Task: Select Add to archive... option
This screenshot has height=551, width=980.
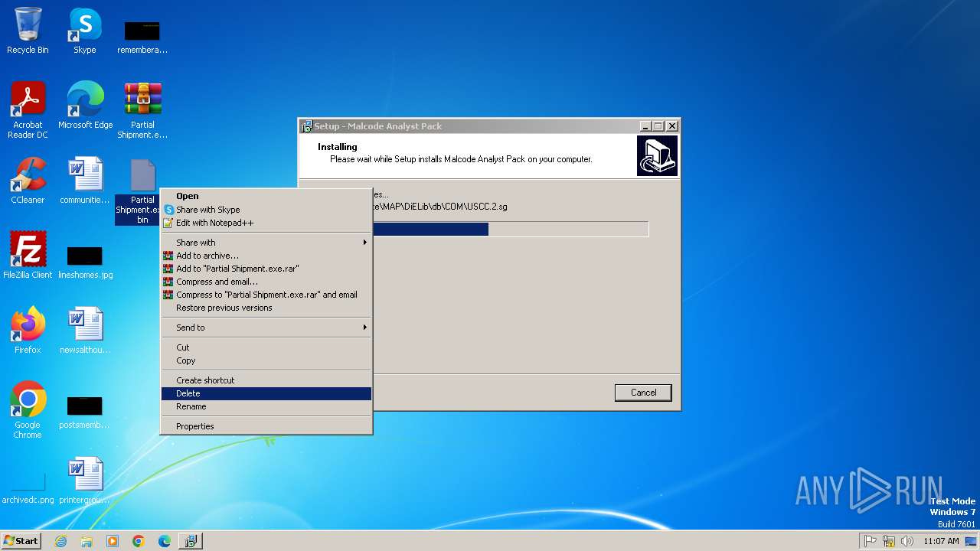Action: [266, 256]
